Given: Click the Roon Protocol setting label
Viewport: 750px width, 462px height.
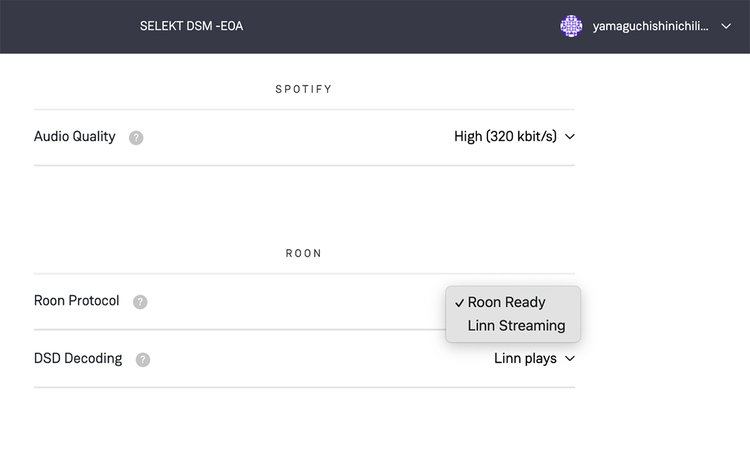Looking at the screenshot, I should 77,300.
